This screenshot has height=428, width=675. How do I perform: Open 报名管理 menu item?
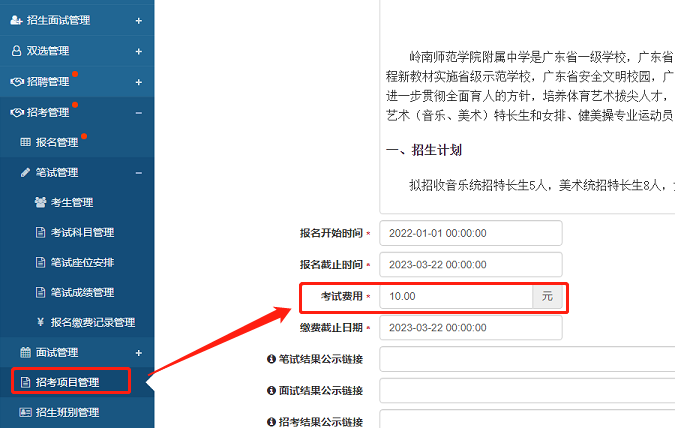pos(56,142)
